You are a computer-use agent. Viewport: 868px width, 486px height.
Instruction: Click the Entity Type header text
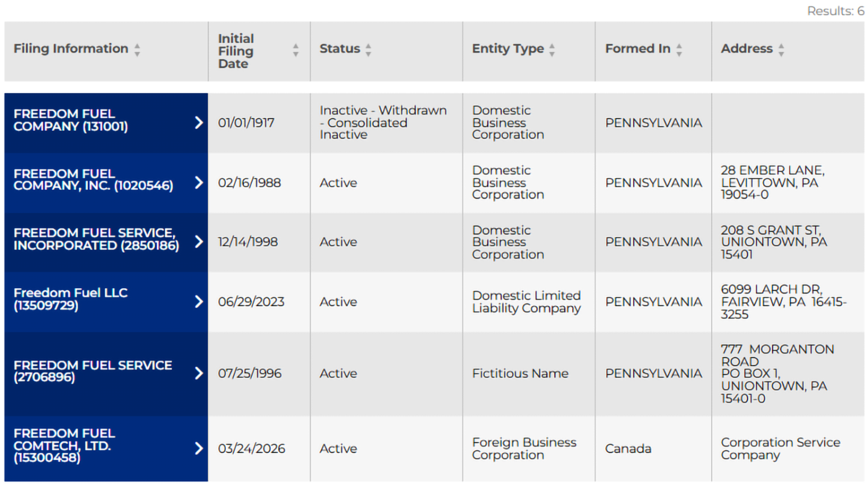[507, 49]
